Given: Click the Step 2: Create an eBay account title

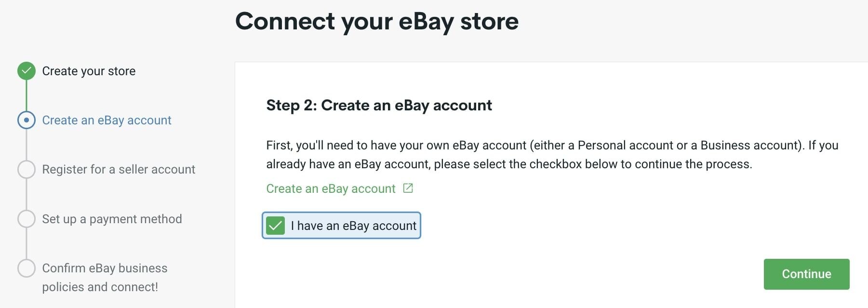Looking at the screenshot, I should point(379,105).
